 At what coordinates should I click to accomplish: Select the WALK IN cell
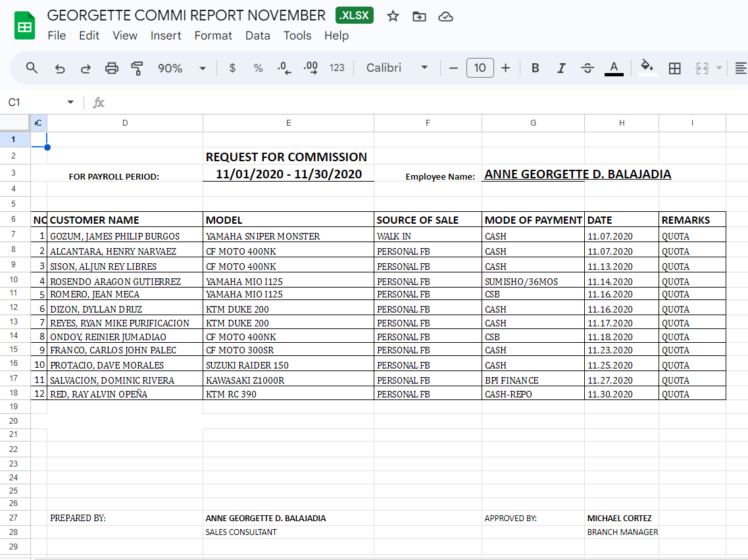[428, 236]
